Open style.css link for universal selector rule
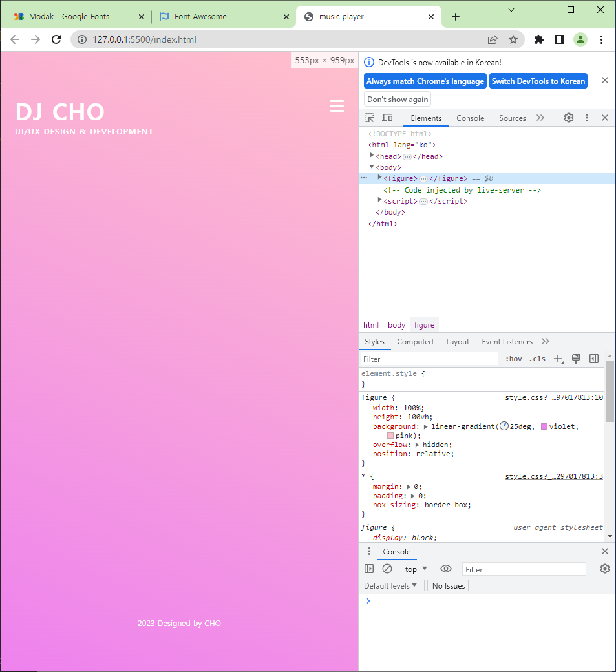 (x=554, y=477)
